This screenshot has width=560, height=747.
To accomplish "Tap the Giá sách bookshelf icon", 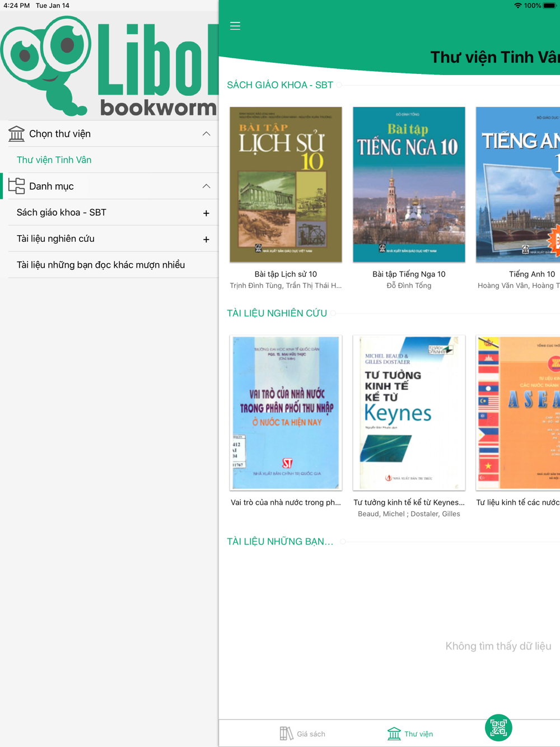I will point(286,734).
